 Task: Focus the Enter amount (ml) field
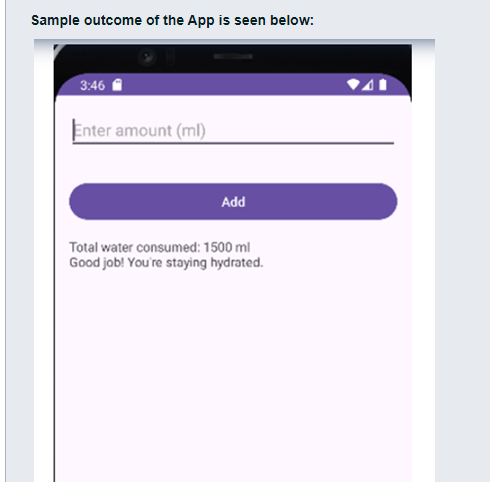click(x=233, y=130)
